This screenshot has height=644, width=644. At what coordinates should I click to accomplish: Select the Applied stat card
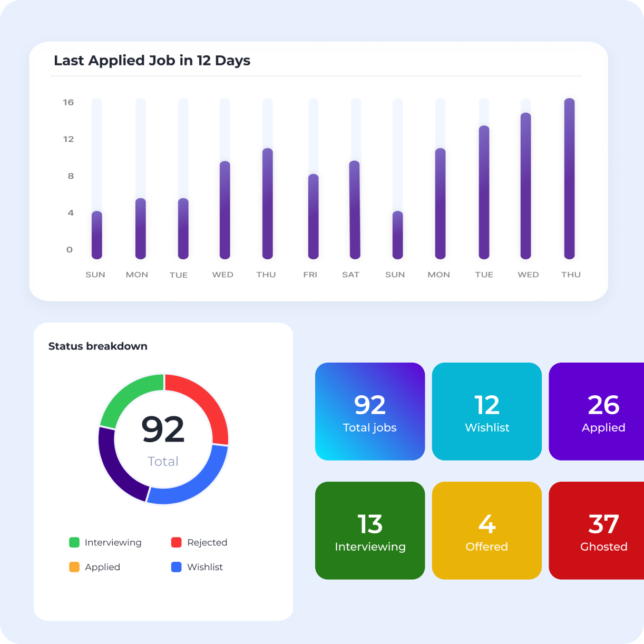click(x=603, y=411)
